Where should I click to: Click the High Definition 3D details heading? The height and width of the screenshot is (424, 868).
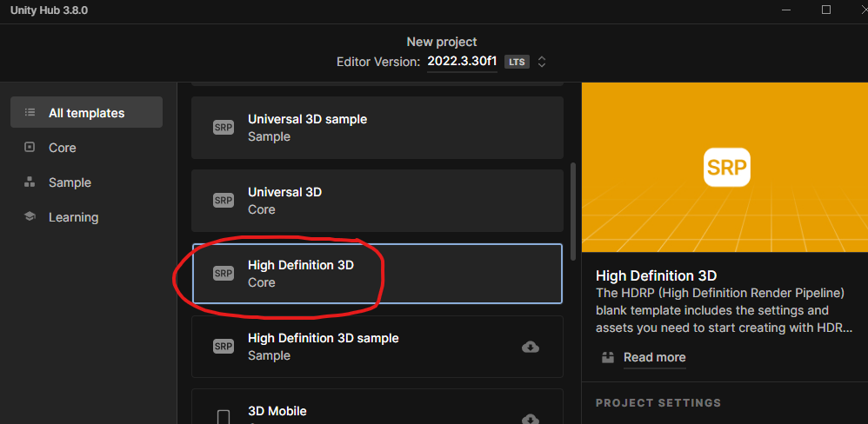coord(656,275)
